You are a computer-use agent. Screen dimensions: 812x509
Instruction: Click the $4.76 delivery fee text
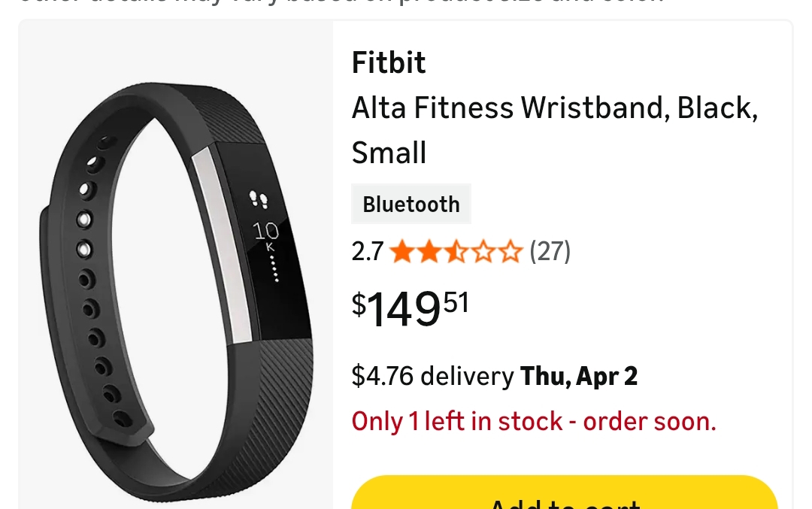click(432, 376)
